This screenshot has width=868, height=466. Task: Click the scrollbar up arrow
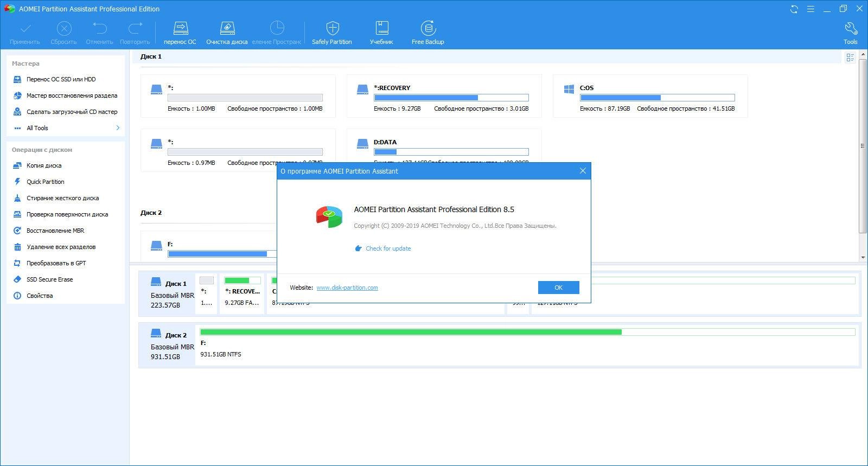click(863, 54)
